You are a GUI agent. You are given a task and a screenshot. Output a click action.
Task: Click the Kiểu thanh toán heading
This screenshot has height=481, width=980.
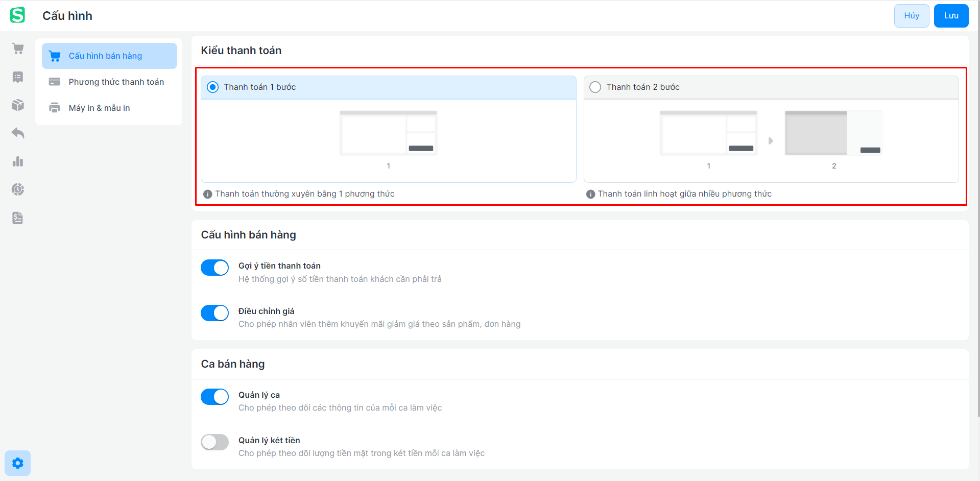[241, 51]
